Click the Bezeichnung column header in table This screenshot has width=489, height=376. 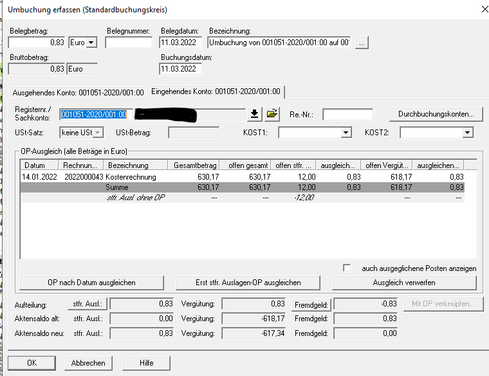click(136, 165)
